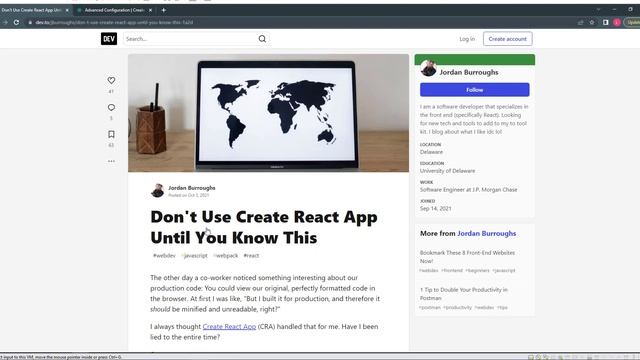This screenshot has height=360, width=640.
Task: Click the site lock icon in address bar
Action: click(30, 22)
